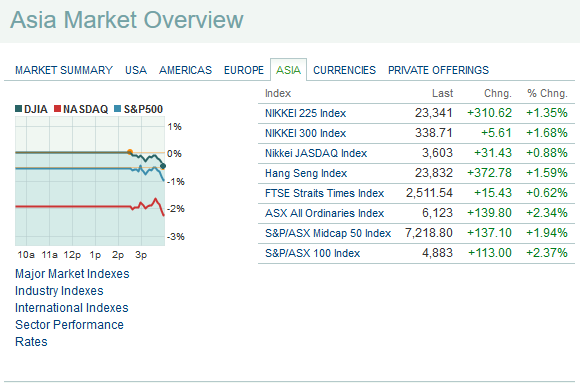Click the change value +15.43
The width and height of the screenshot is (580, 383).
click(493, 193)
